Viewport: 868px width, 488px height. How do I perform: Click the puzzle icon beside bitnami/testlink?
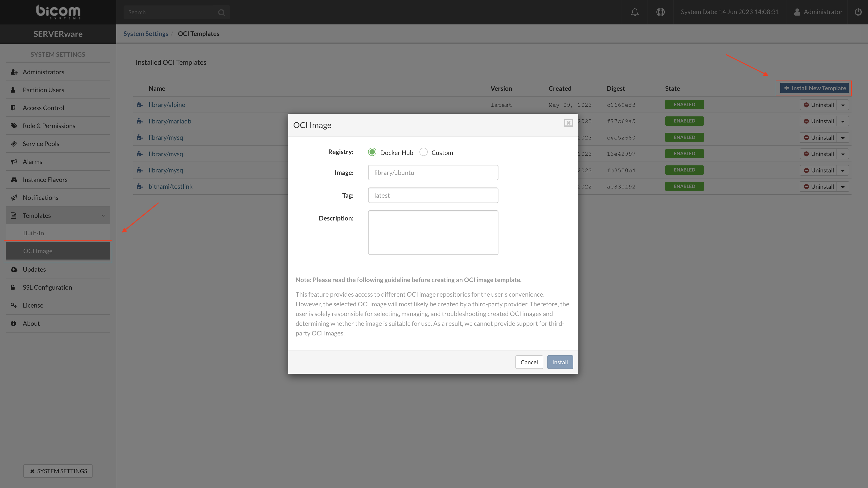pyautogui.click(x=140, y=187)
